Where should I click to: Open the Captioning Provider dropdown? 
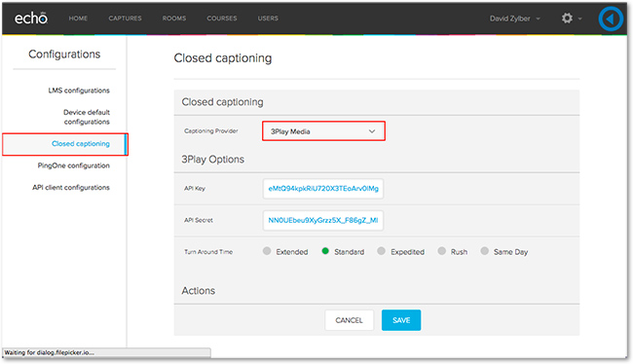[323, 131]
